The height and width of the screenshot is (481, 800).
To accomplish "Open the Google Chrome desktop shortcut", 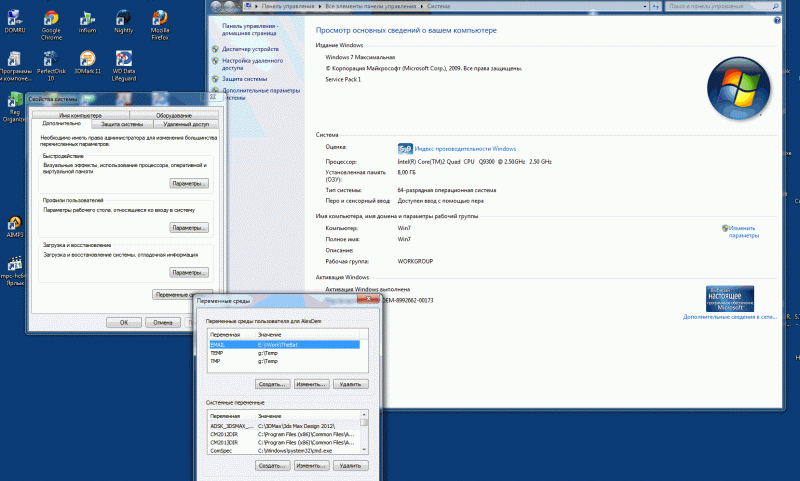I will pyautogui.click(x=51, y=20).
